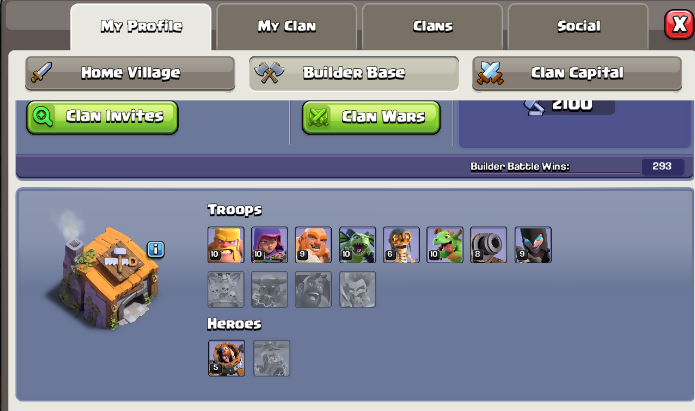
Task: Show the Clan Capital profile view
Action: tap(577, 73)
